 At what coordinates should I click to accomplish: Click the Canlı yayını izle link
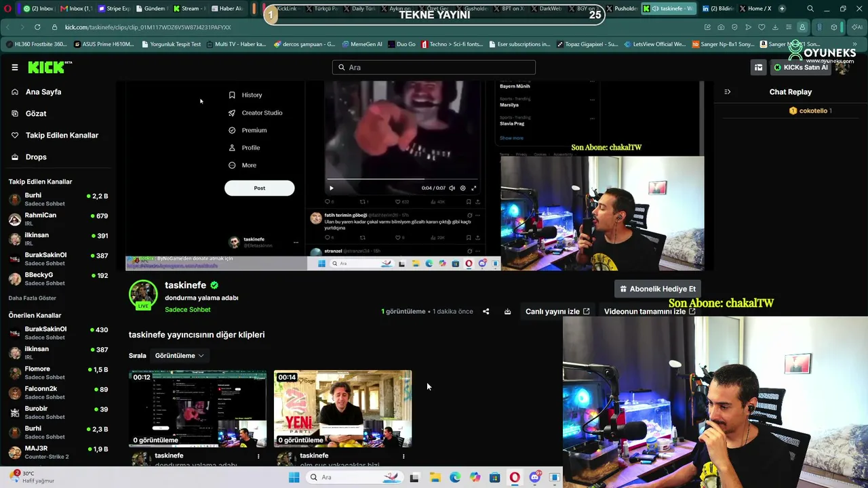[x=557, y=312]
